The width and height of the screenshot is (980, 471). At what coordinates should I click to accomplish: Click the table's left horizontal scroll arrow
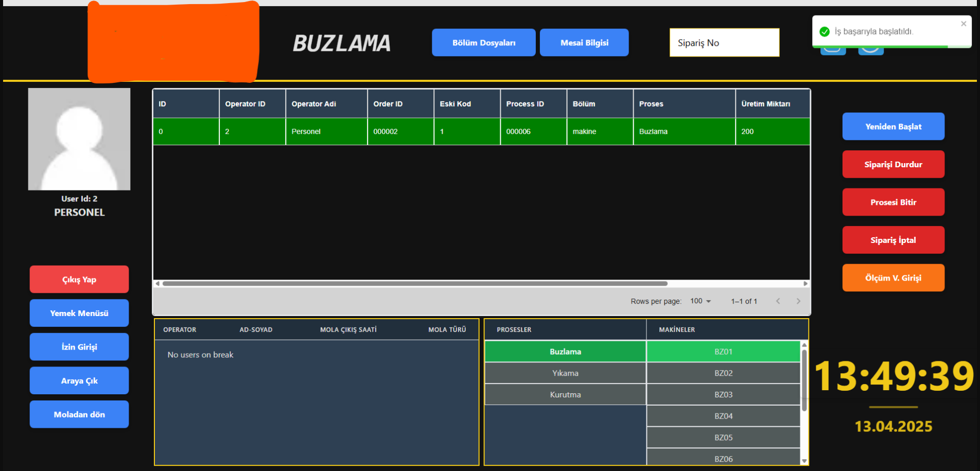(x=157, y=284)
